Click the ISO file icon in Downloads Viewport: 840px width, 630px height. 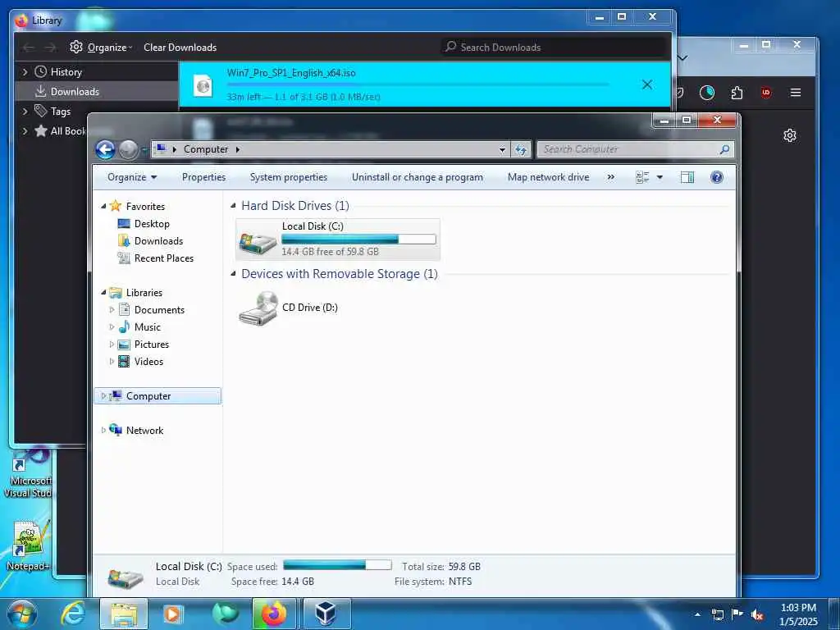coord(203,85)
